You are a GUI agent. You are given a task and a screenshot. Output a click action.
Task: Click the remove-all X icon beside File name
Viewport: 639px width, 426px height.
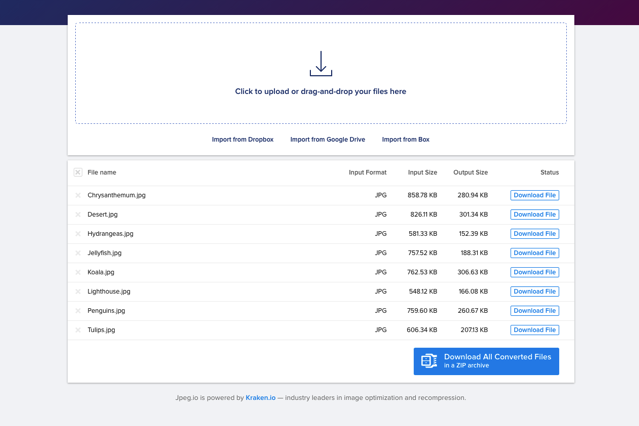pyautogui.click(x=78, y=172)
